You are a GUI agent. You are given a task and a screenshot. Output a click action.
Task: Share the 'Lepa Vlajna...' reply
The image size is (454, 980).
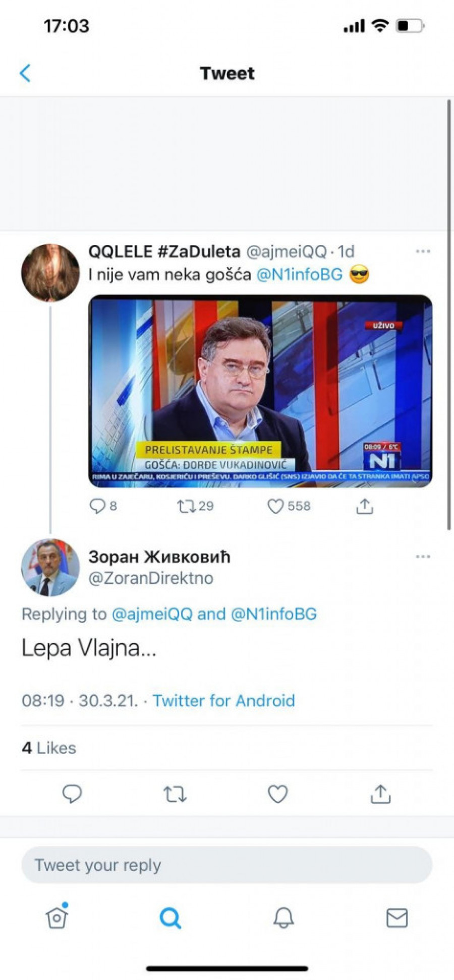point(381,794)
